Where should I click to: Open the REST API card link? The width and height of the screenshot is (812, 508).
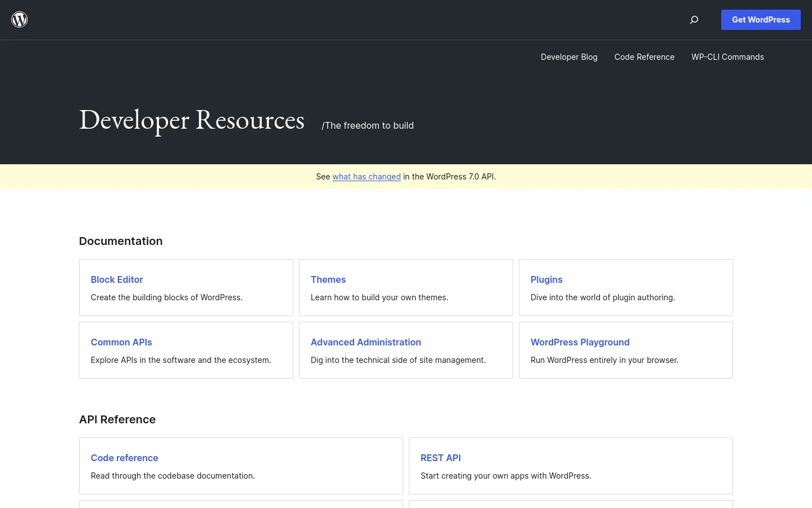(x=440, y=458)
